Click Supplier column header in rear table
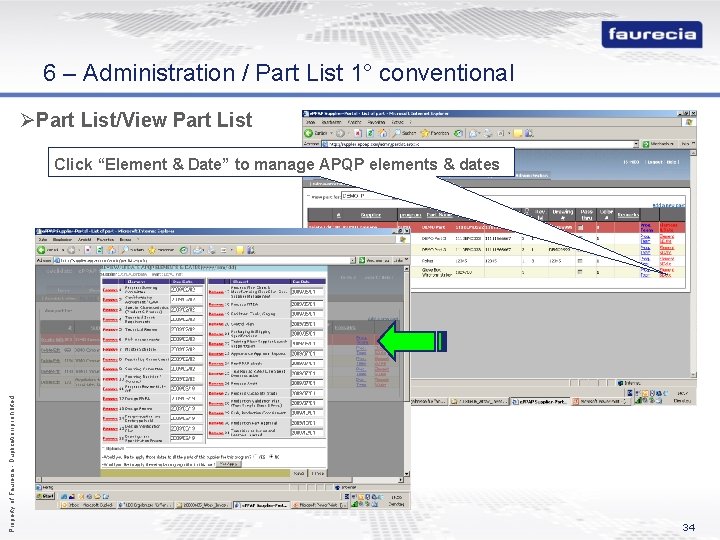720x540 pixels. point(371,215)
